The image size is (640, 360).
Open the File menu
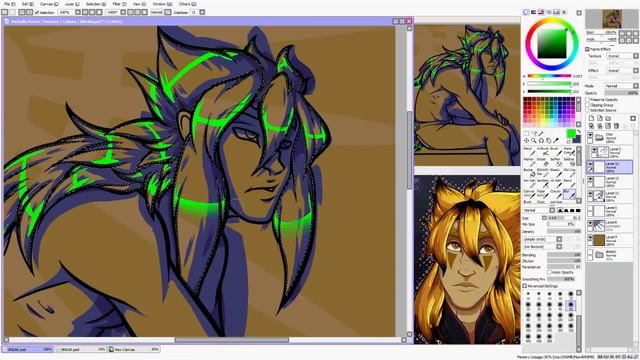pyautogui.click(x=9, y=4)
